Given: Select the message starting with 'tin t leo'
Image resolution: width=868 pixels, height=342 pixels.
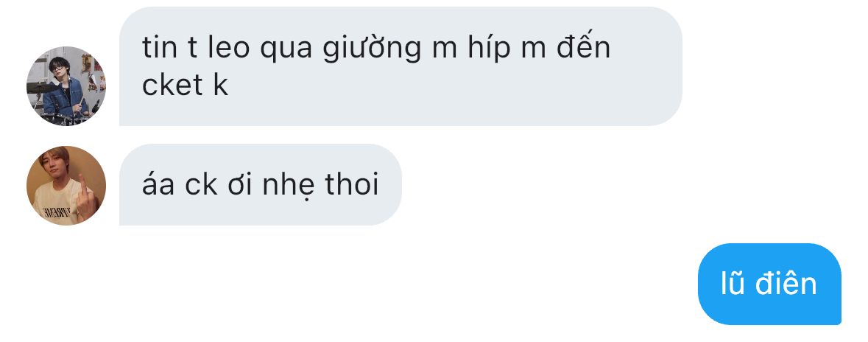Looking at the screenshot, I should pyautogui.click(x=401, y=66).
